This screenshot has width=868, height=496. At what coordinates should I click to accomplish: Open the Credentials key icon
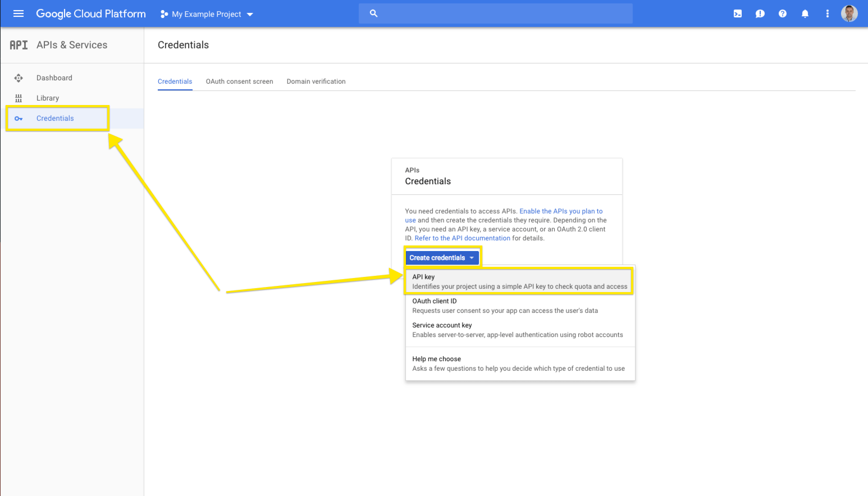pyautogui.click(x=19, y=118)
